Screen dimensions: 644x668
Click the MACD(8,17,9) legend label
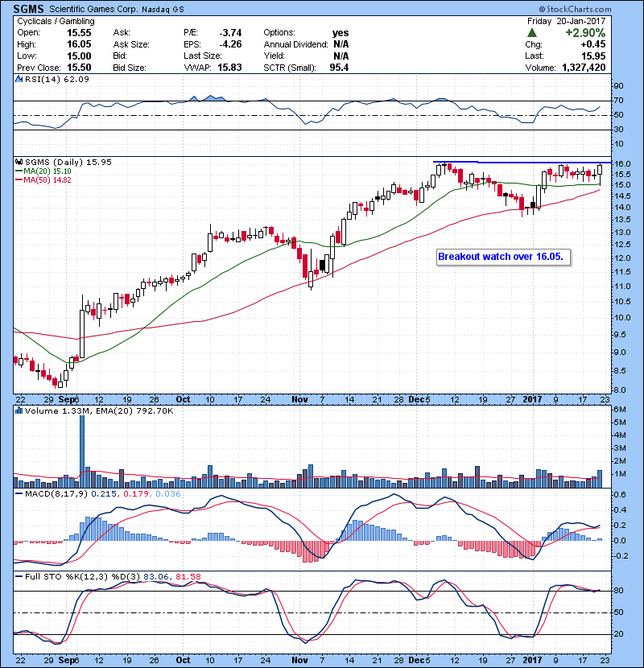click(56, 494)
